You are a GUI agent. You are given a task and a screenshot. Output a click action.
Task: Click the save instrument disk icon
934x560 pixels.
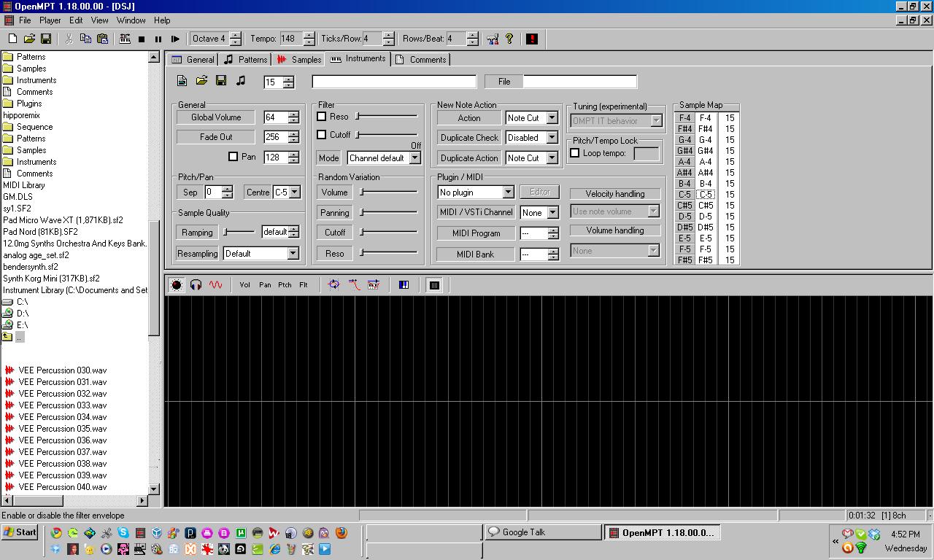(221, 81)
